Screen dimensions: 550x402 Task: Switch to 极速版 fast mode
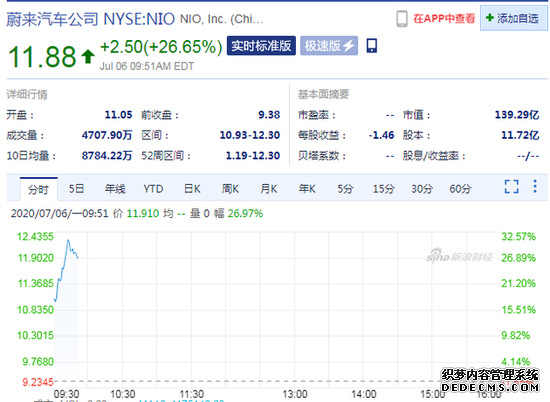coord(329,46)
